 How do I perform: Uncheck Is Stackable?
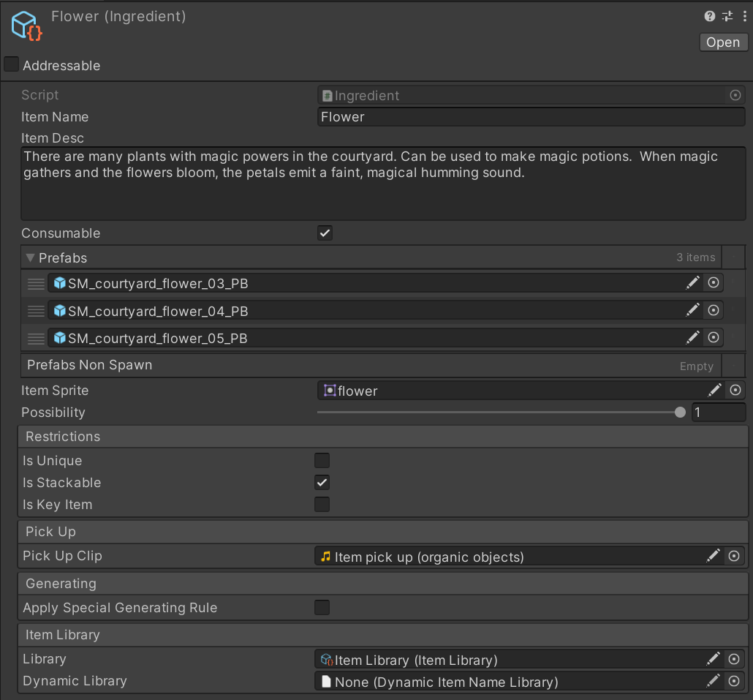pyautogui.click(x=322, y=483)
